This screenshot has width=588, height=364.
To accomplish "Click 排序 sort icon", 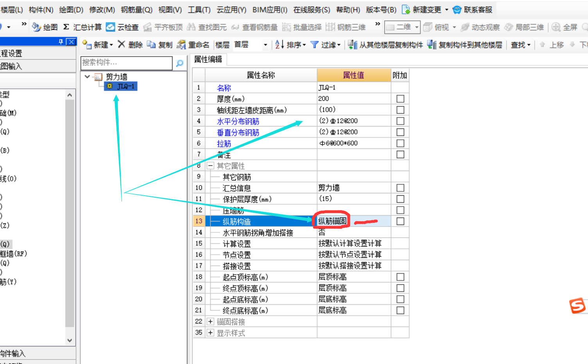I will [x=279, y=45].
